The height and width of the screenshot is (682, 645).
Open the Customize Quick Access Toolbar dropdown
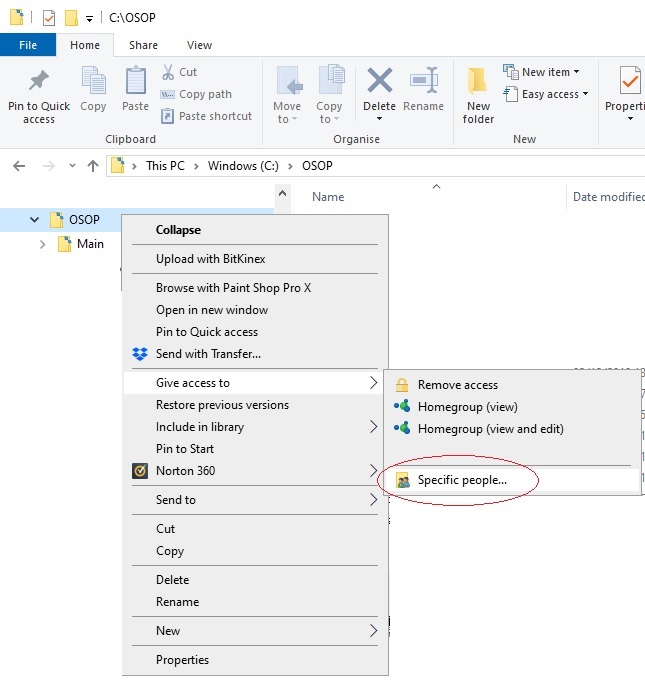click(89, 19)
